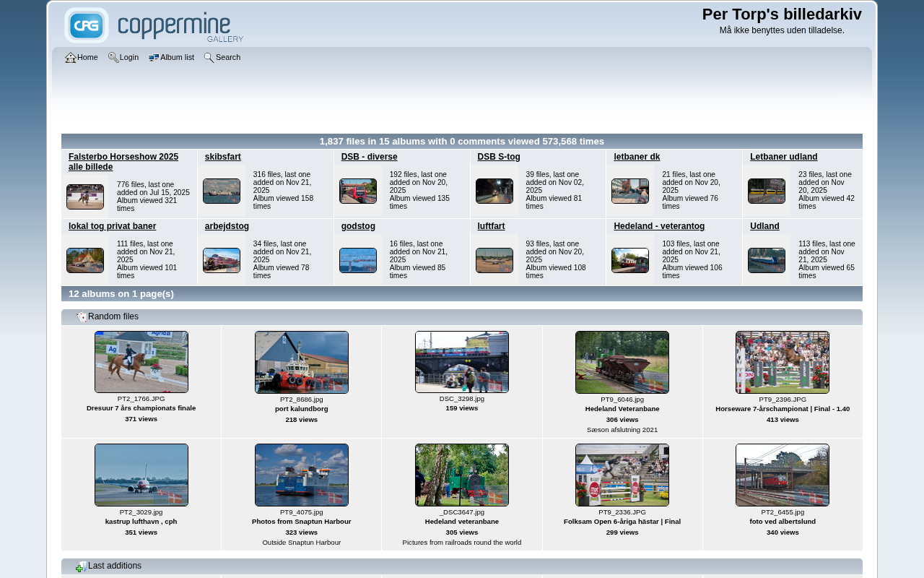Click the DSB S-tog album thumbnail

tap(494, 191)
